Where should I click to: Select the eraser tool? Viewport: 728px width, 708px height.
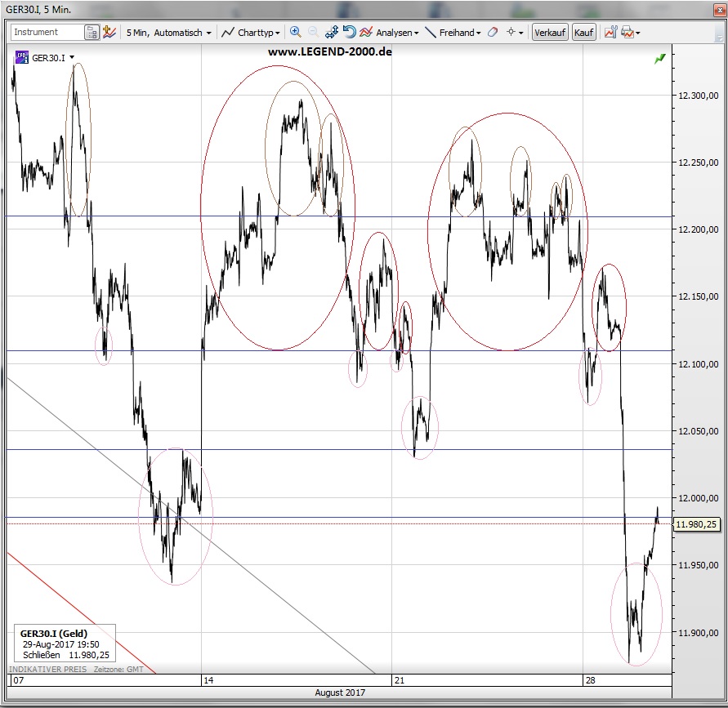492,33
